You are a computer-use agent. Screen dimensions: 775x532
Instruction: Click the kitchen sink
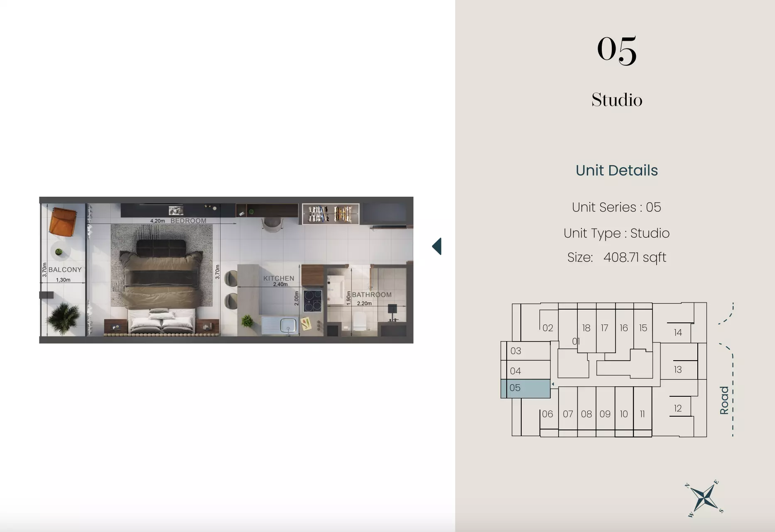(x=287, y=325)
